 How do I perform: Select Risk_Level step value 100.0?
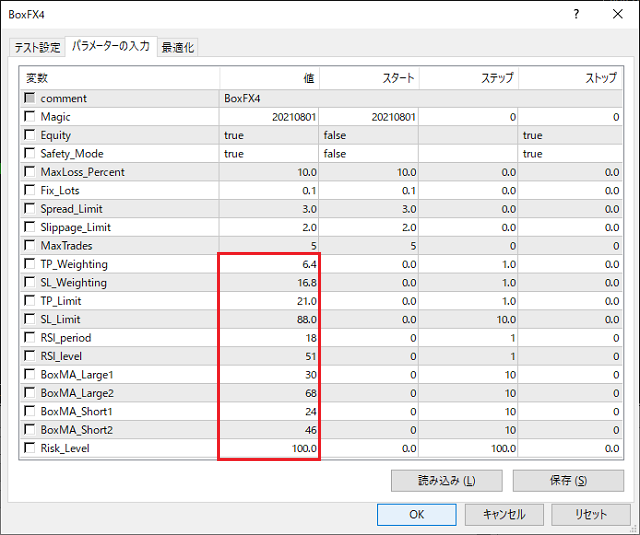[x=468, y=448]
